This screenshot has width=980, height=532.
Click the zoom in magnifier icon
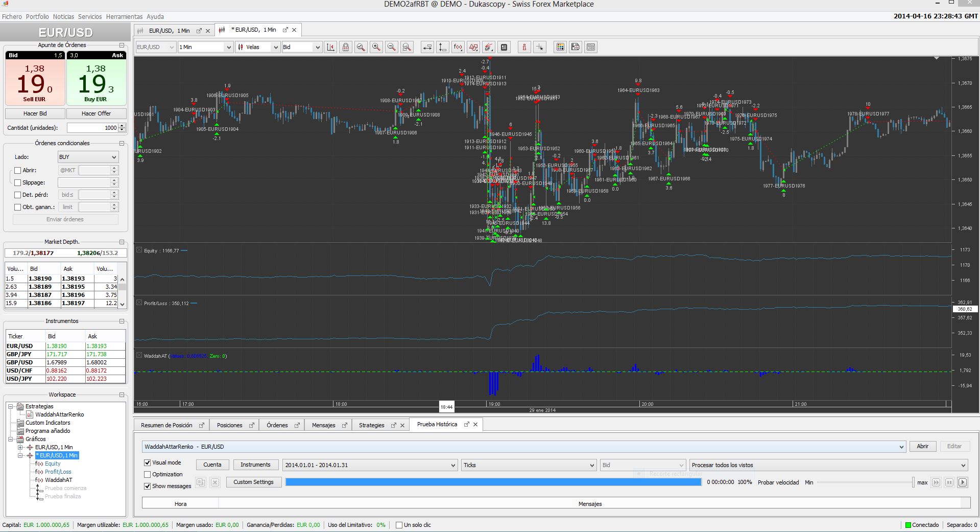376,47
